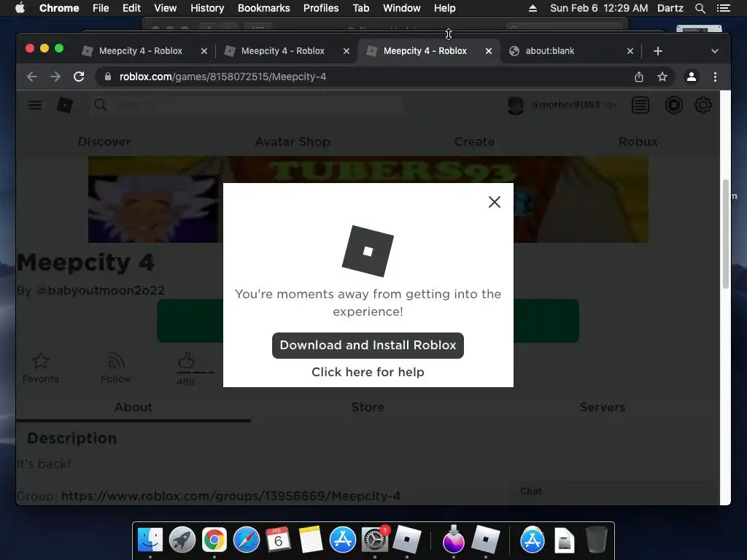The width and height of the screenshot is (747, 560).
Task: Open the Roblox settings gear icon
Action: 703,105
